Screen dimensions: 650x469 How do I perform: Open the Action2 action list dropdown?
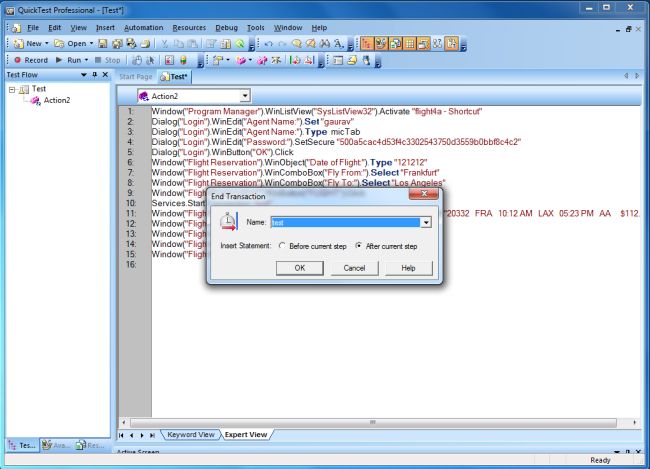[x=245, y=96]
